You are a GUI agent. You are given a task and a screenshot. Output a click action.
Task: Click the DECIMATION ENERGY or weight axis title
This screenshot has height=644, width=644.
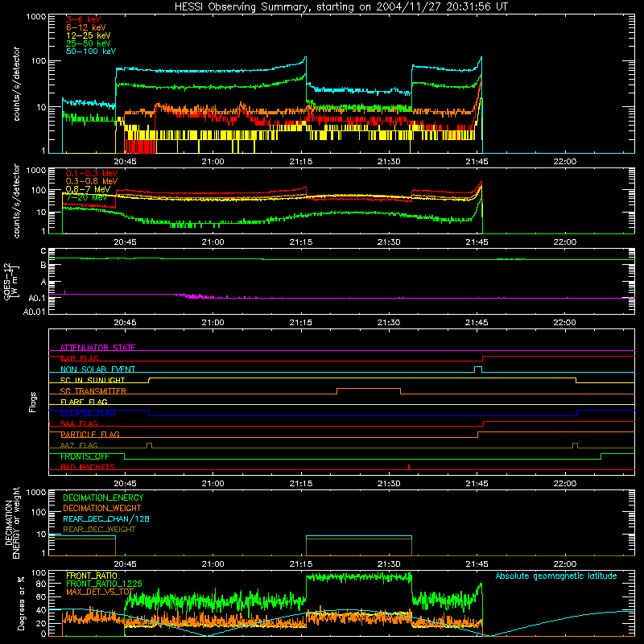[x=12, y=522]
